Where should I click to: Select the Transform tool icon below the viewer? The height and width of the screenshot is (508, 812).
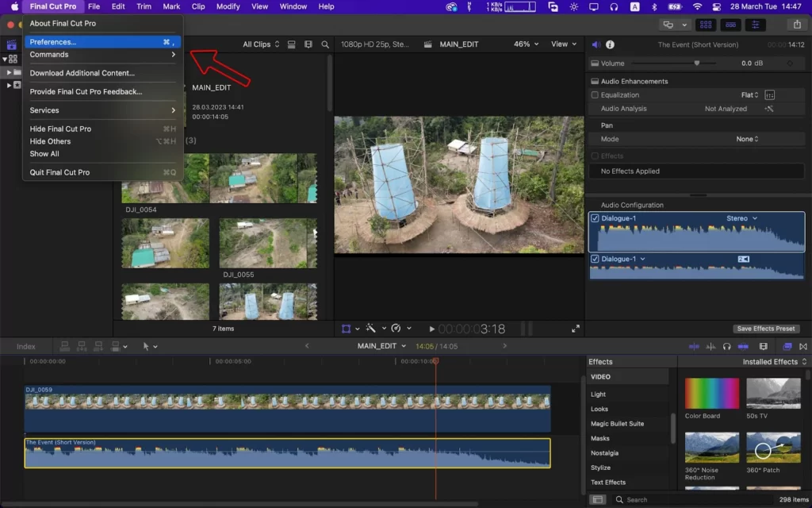pyautogui.click(x=346, y=329)
